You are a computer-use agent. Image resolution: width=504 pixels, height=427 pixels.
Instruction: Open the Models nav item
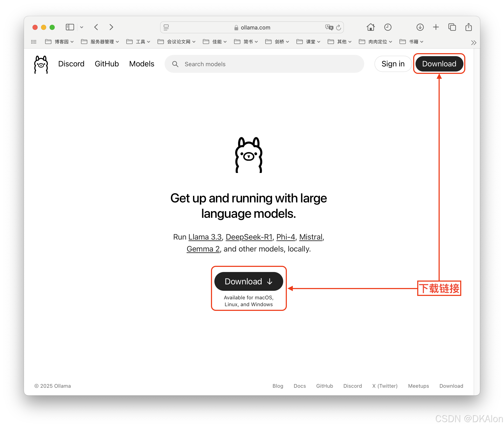[x=141, y=64]
